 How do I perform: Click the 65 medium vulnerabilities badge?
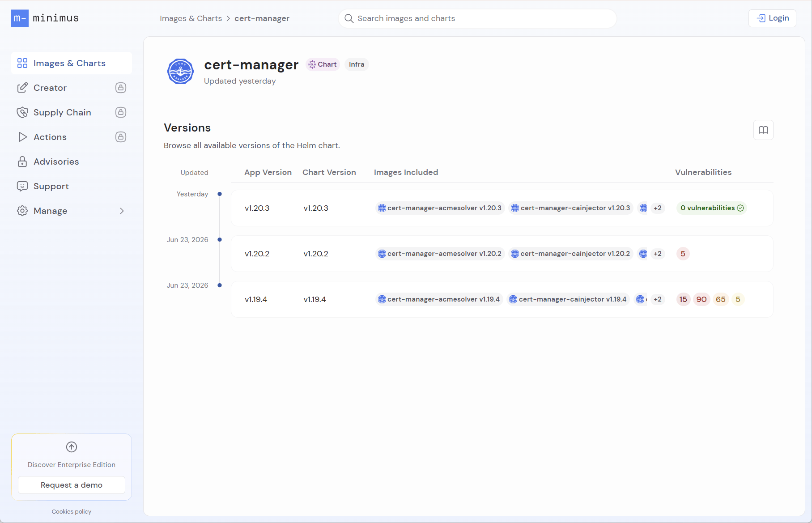tap(721, 299)
